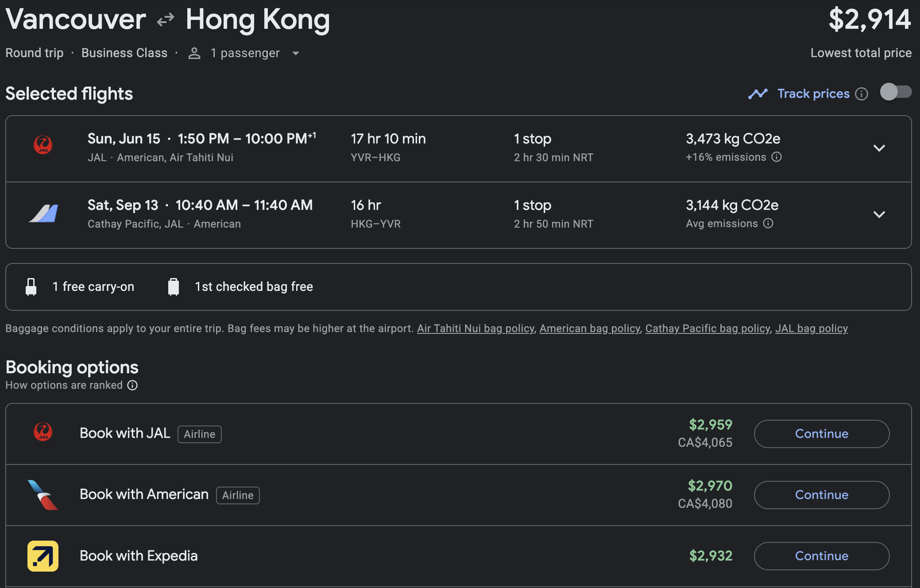Toggle the Track prices switch
Screen dimensions: 920x588
(x=896, y=93)
